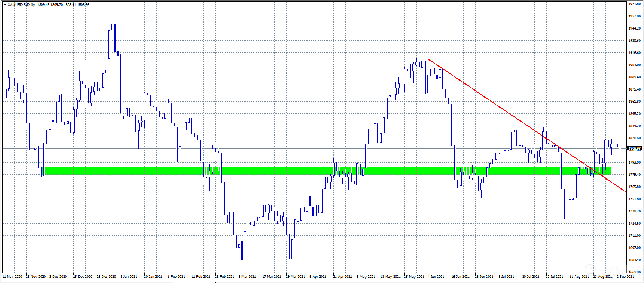The height and width of the screenshot is (283, 644).
Task: Click the 8 Jan 2021 date label
Action: (129, 276)
